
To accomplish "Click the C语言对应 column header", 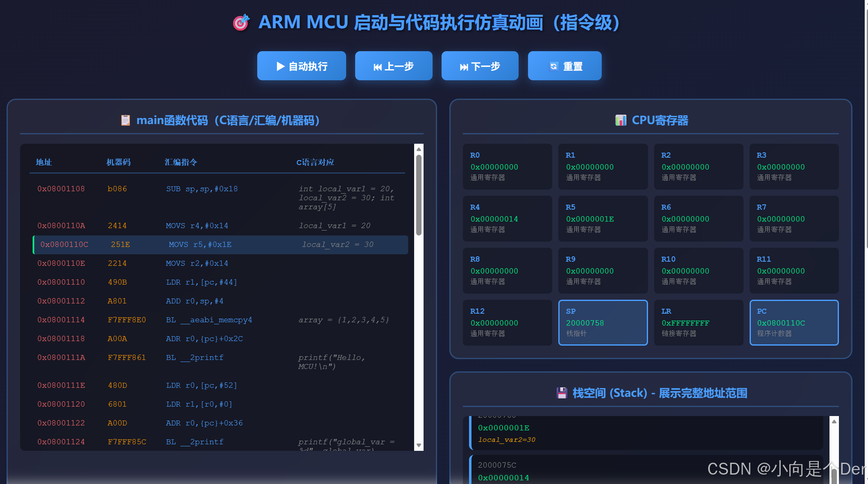I will click(x=315, y=162).
